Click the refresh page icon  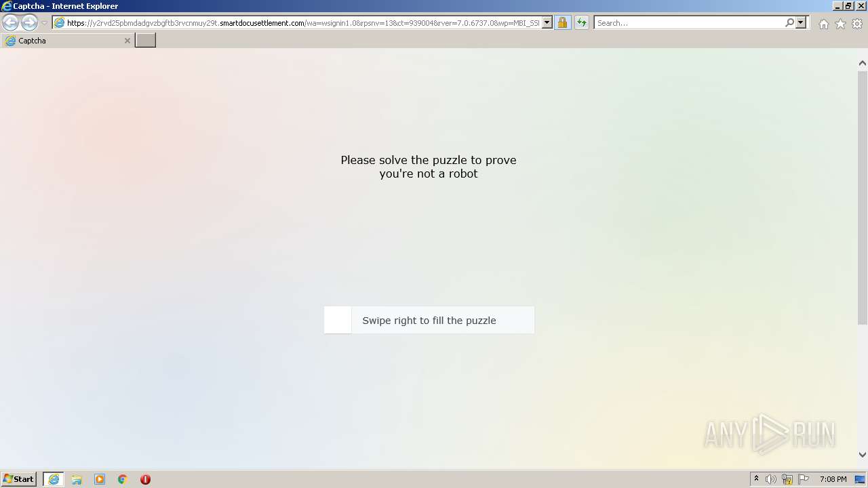point(582,23)
